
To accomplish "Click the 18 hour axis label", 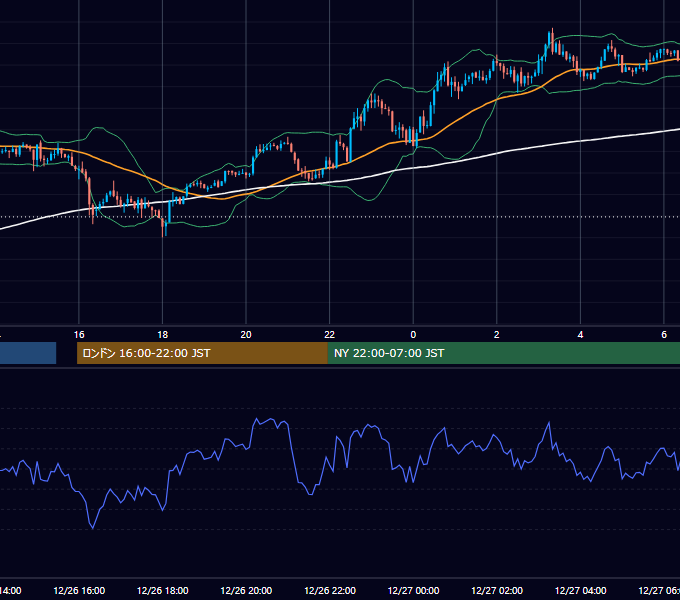I will coord(162,335).
